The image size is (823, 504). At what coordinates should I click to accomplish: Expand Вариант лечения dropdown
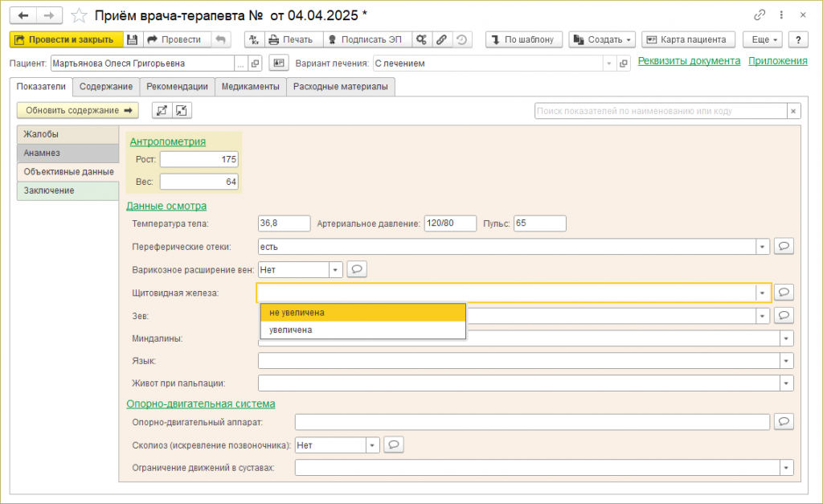609,64
